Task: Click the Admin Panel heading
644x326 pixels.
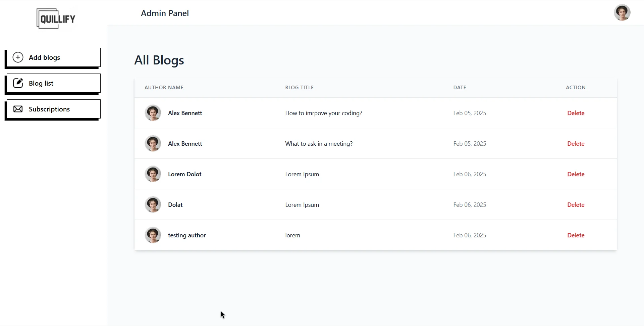Action: point(165,13)
